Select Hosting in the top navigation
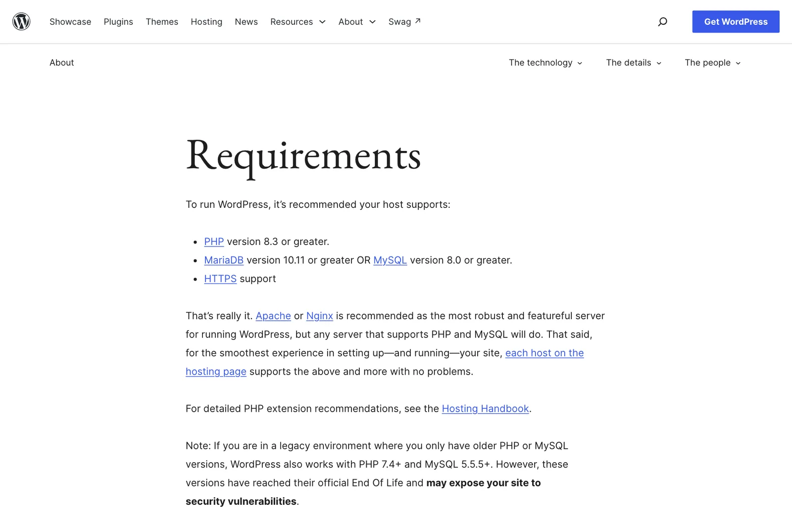This screenshot has width=792, height=532. point(206,22)
